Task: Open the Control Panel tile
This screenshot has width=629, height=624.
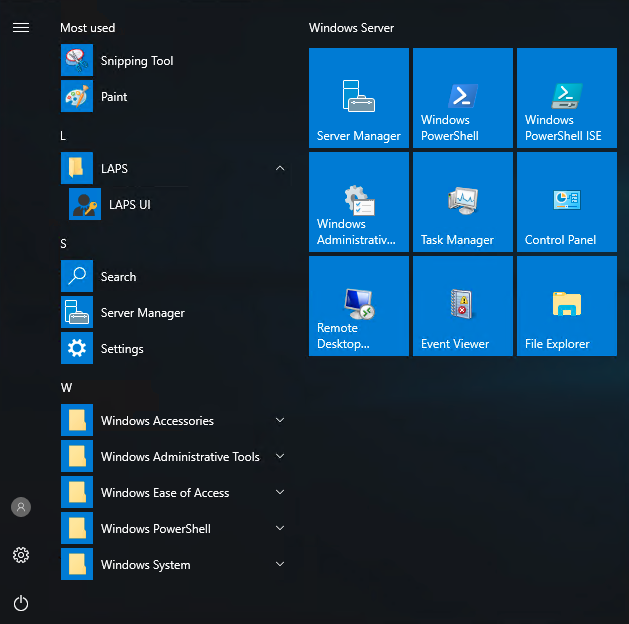Action: click(567, 202)
